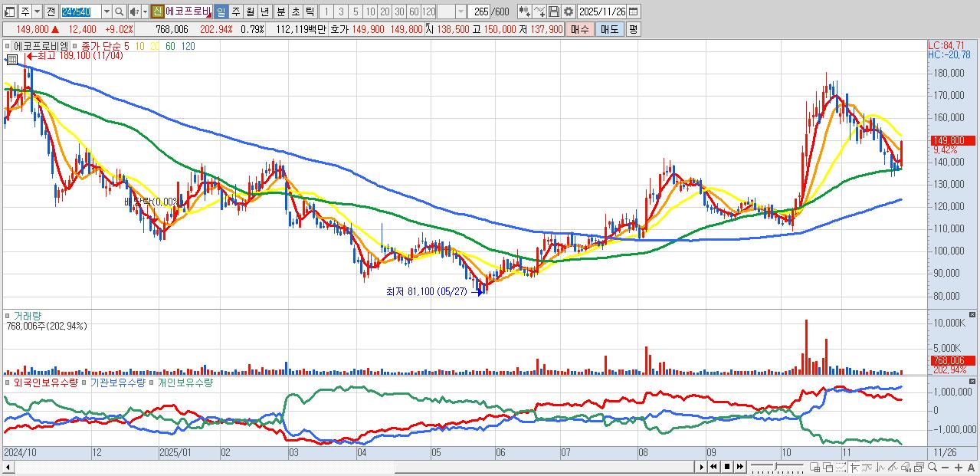Click the 전 button near stock code
The width and height of the screenshot is (980, 476).
pyautogui.click(x=51, y=11)
